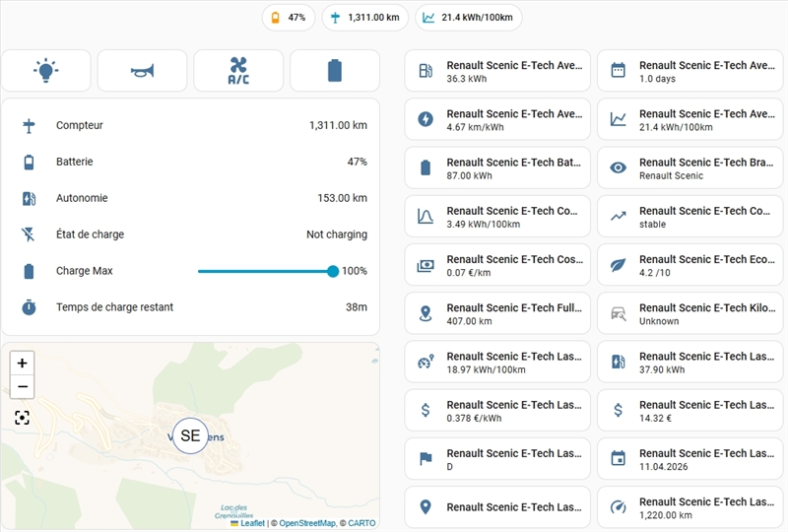Open the 21.4 kWh/100km consumption chip
The width and height of the screenshot is (788, 532).
tap(469, 17)
